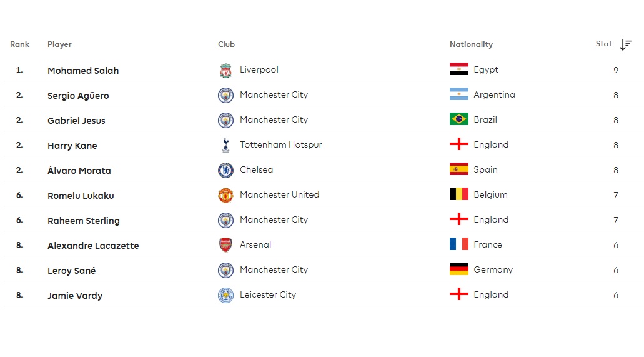Click the Leicester City badge icon
This screenshot has height=357, width=644.
(225, 295)
